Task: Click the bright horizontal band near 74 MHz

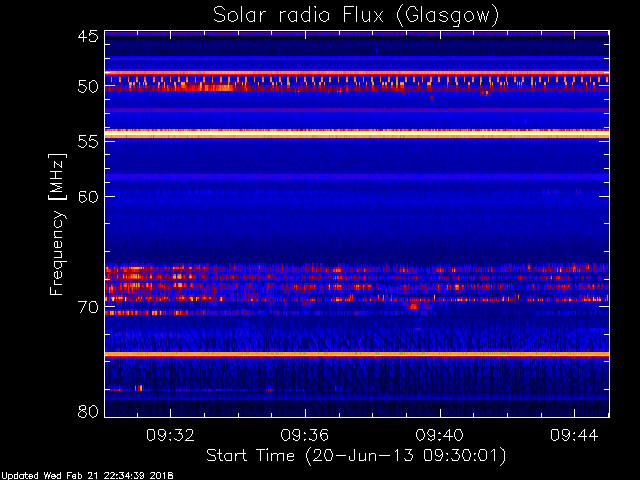Action: [357, 354]
